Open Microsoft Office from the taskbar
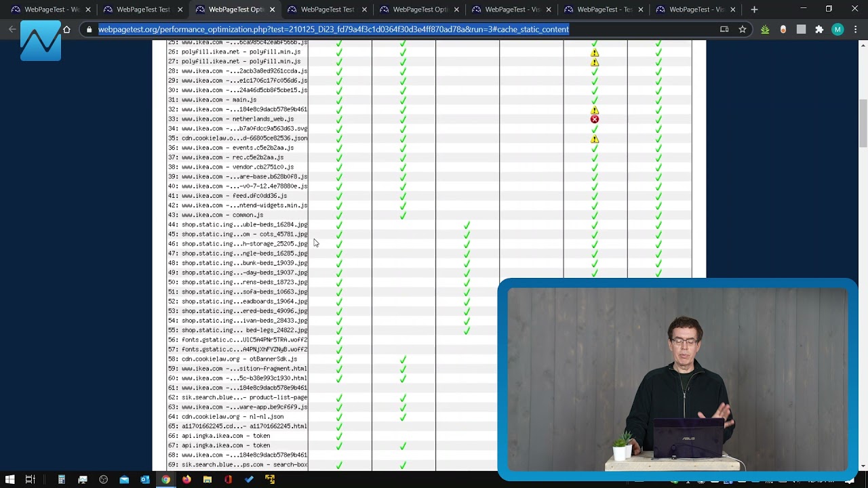This screenshot has height=488, width=868. click(228, 479)
